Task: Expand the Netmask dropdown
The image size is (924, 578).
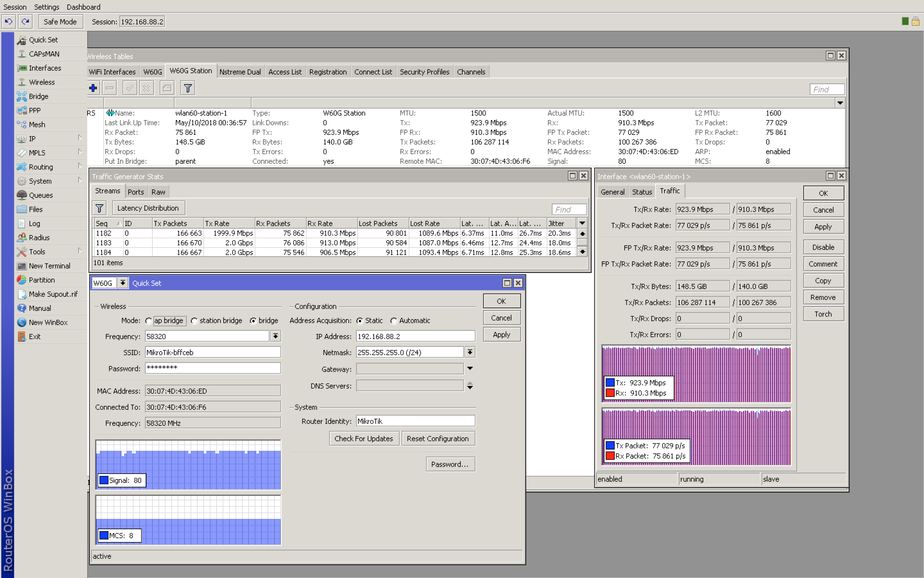Action: (470, 352)
